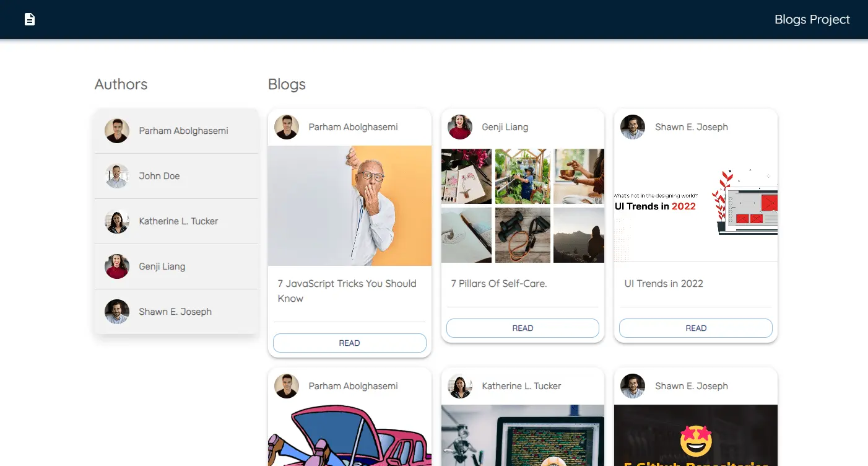Click Katherine L. Tucker's name on her blog card
This screenshot has height=466, width=868.
(521, 386)
